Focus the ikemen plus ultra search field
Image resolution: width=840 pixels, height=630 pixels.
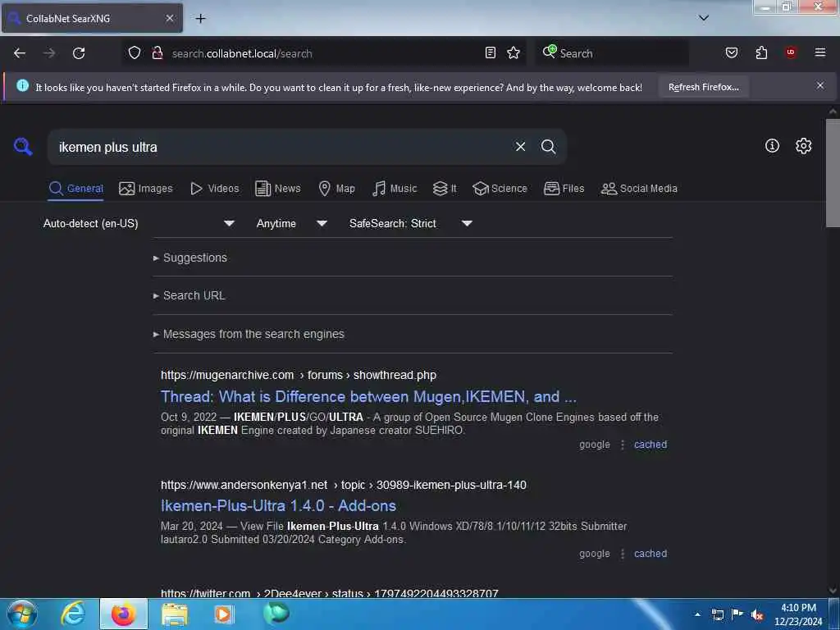[x=281, y=147]
